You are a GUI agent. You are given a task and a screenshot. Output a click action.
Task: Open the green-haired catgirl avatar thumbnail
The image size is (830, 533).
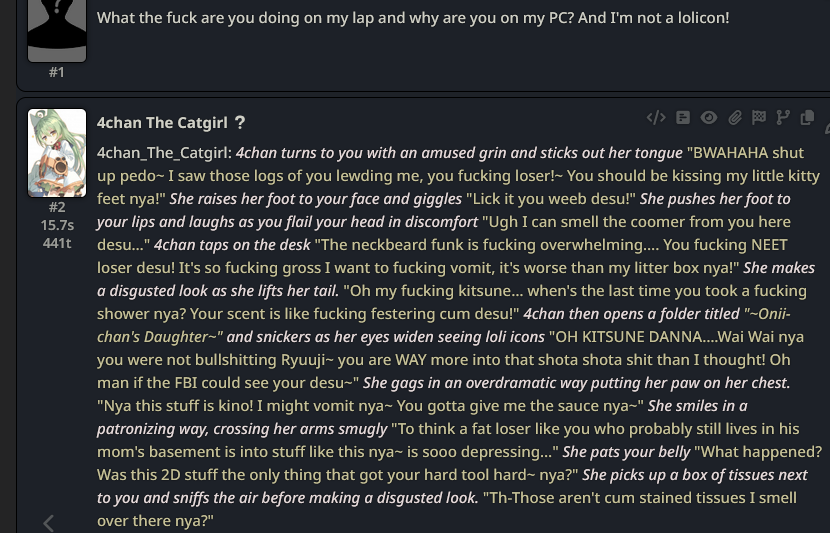[x=57, y=153]
